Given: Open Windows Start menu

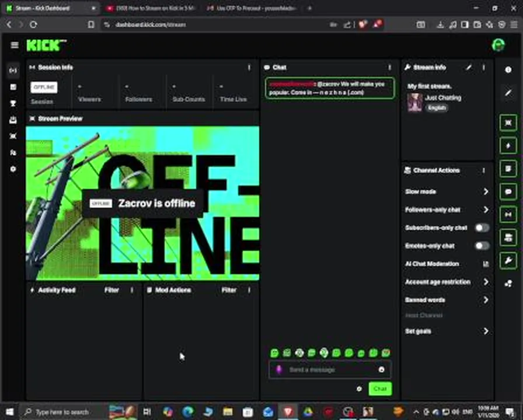Looking at the screenshot, I should click(10, 412).
